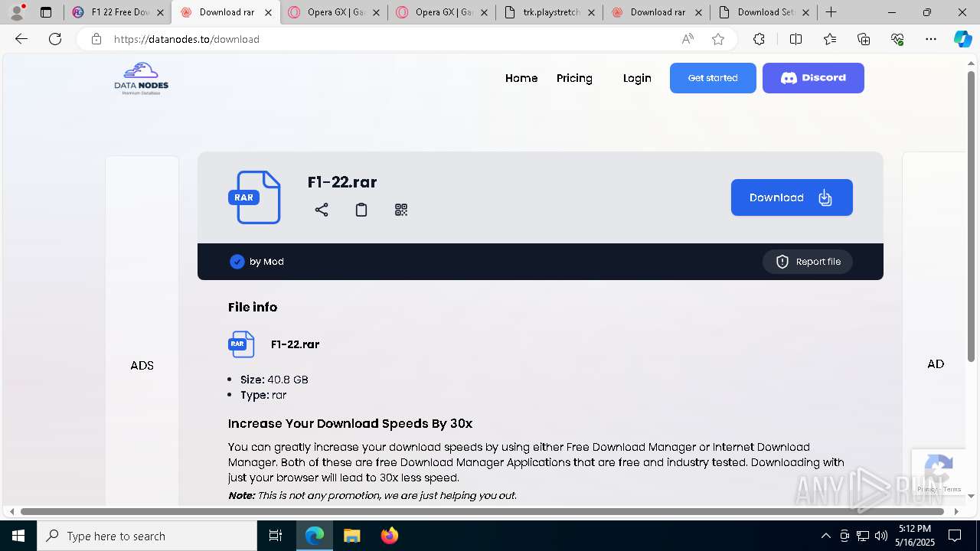
Task: Click scroll down arrow on page
Action: [x=972, y=496]
